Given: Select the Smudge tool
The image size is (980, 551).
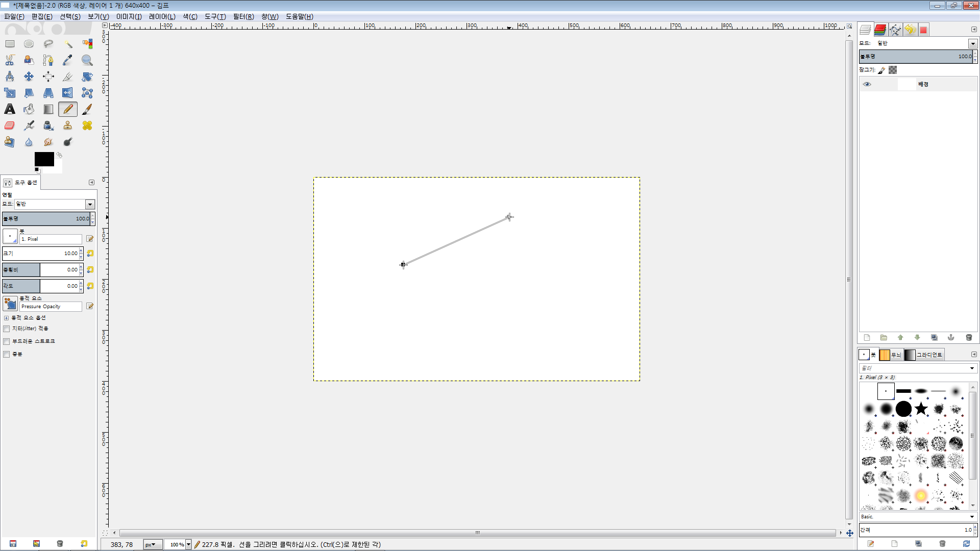Looking at the screenshot, I should pos(48,142).
